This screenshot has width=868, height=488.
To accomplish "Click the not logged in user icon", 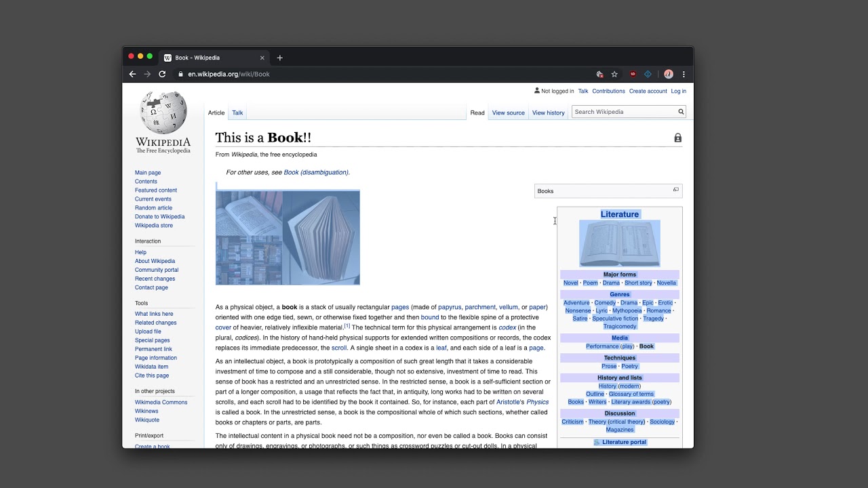I will coord(537,90).
